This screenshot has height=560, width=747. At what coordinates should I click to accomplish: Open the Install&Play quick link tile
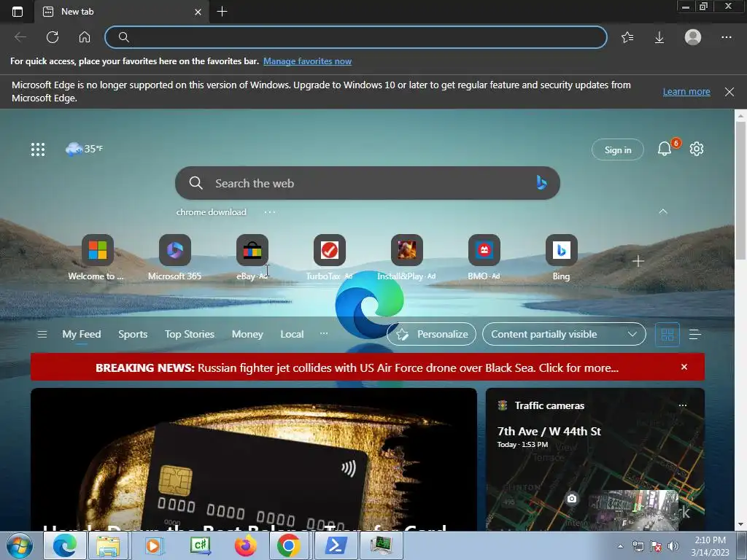point(406,257)
